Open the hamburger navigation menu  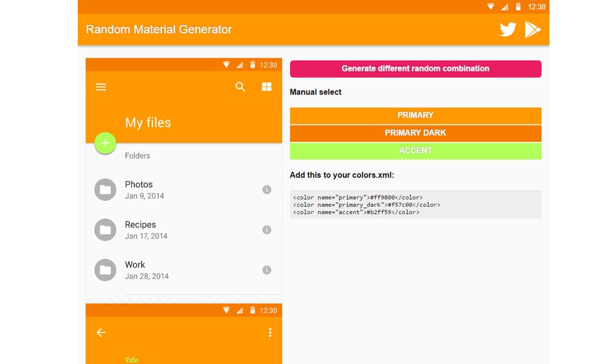[x=101, y=87]
